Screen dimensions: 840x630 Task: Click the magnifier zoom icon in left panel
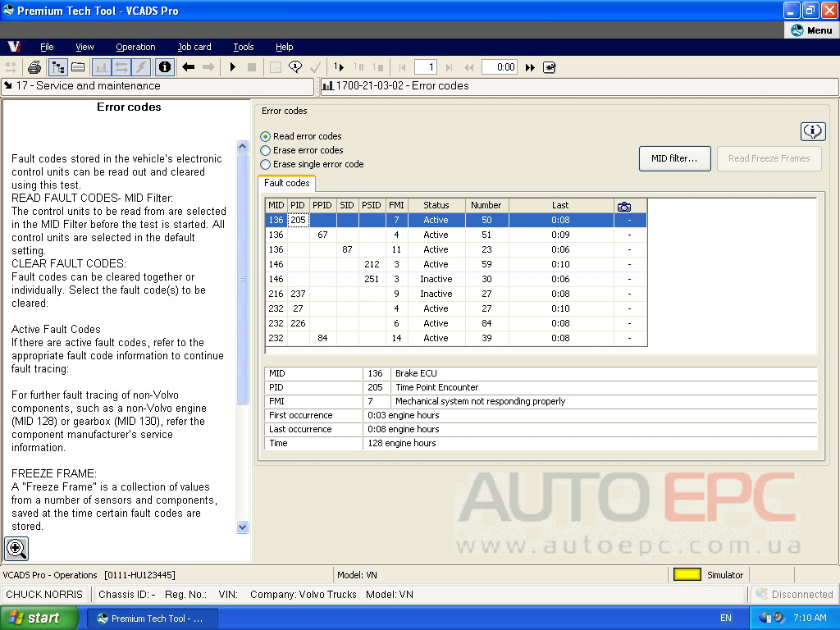tap(16, 548)
